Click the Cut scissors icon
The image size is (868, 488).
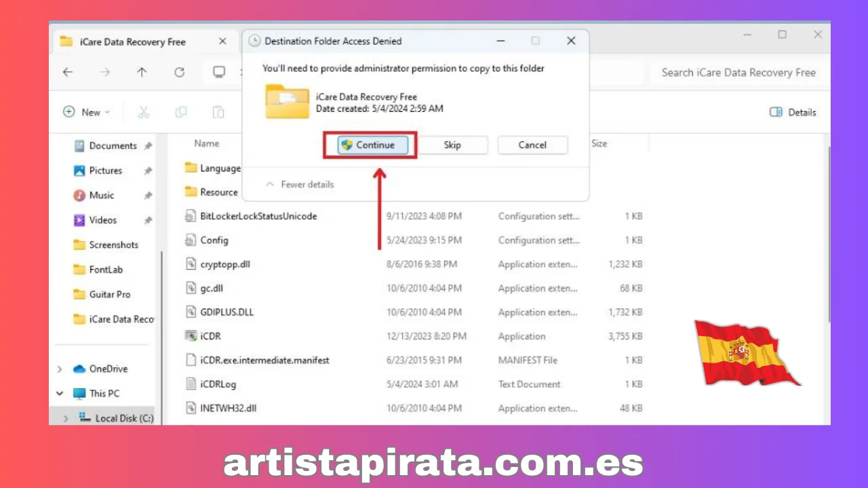pyautogui.click(x=144, y=113)
